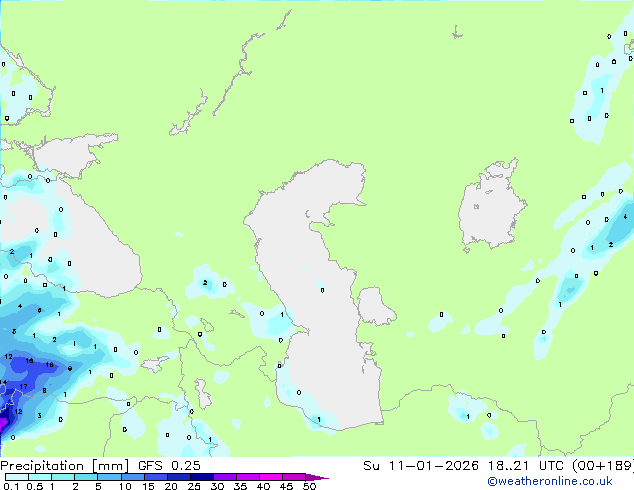Viewport: 634px width, 490px height.
Task: Pick the 15–20 mm legend swatch
Action: 156,477
